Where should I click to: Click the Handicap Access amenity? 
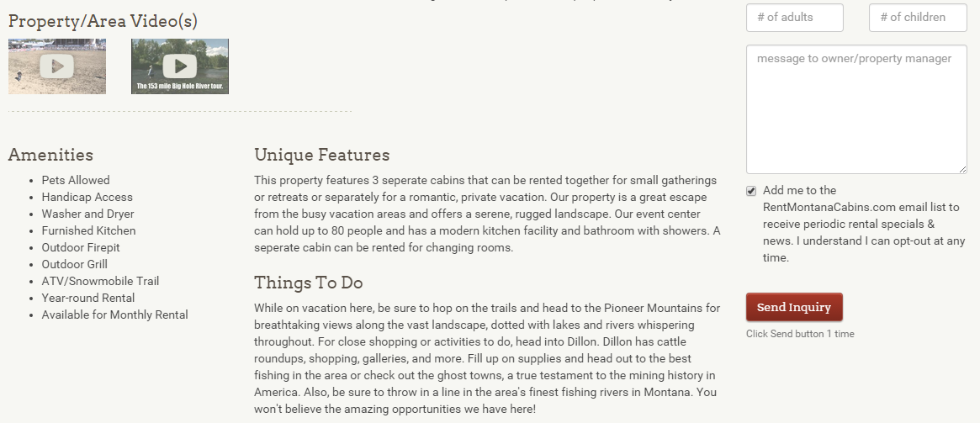tap(87, 197)
